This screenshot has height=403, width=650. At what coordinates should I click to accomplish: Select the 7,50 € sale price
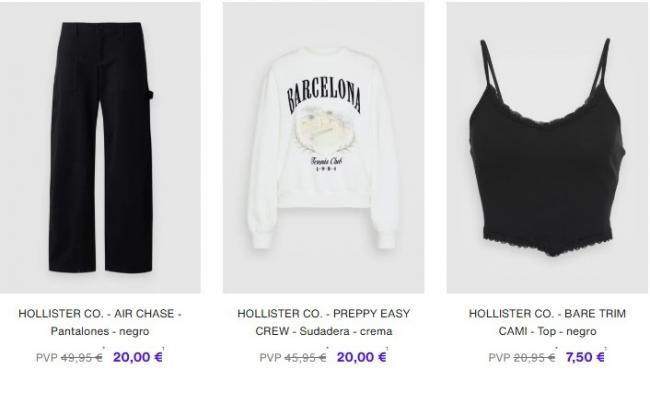(585, 357)
